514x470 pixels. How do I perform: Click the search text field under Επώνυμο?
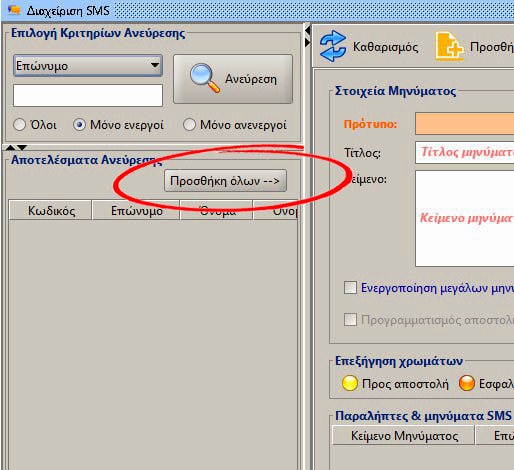88,96
